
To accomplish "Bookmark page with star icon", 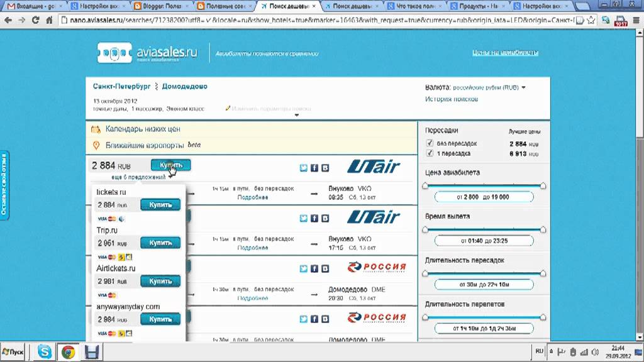I will [591, 20].
